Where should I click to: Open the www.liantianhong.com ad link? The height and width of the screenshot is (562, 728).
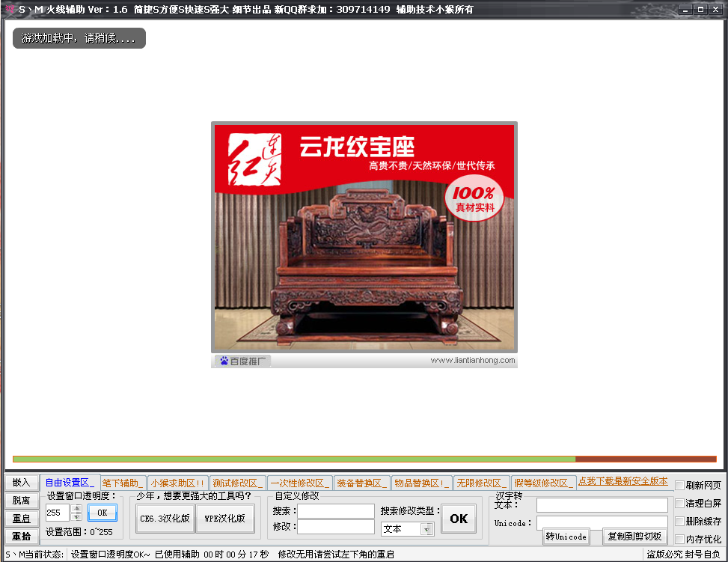[x=473, y=361]
